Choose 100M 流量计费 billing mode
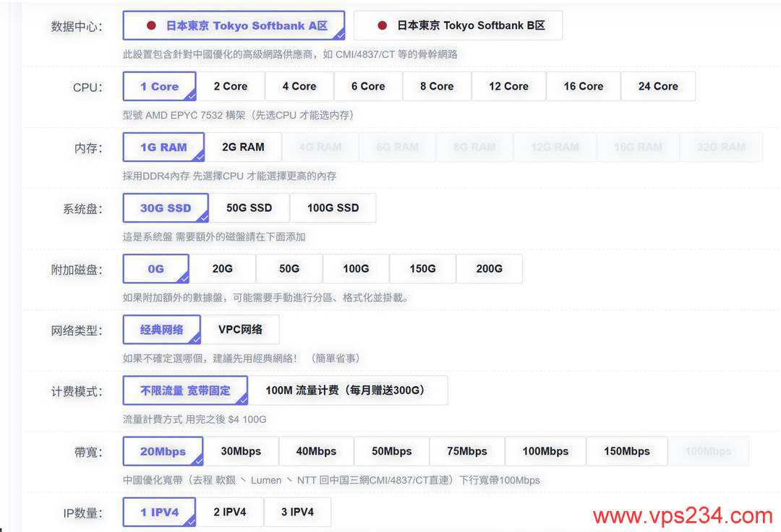This screenshot has width=781, height=532. click(350, 390)
